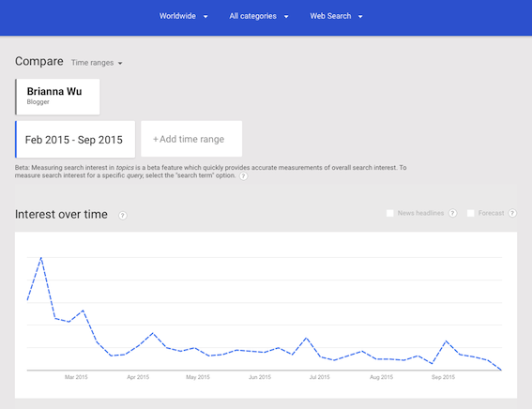This screenshot has height=409, width=532.
Task: Click the Sep 2015 peak on chart line
Action: (446, 341)
